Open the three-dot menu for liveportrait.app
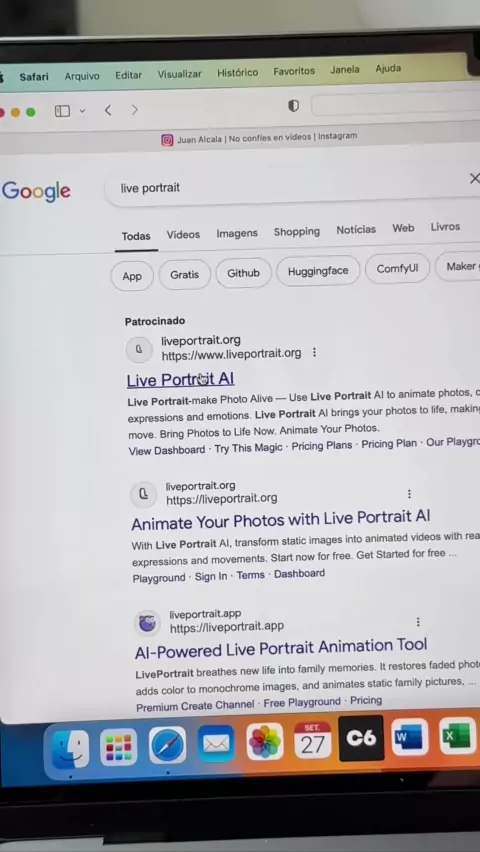 (417, 622)
